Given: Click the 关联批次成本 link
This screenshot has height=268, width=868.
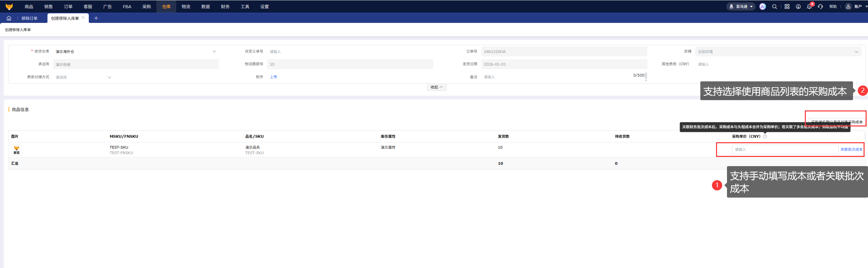Looking at the screenshot, I should tap(851, 149).
